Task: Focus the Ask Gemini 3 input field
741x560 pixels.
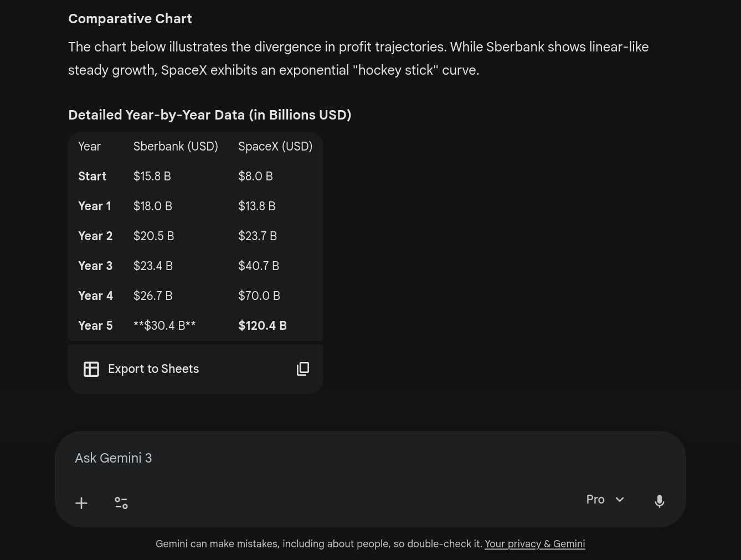Action: click(x=332, y=458)
